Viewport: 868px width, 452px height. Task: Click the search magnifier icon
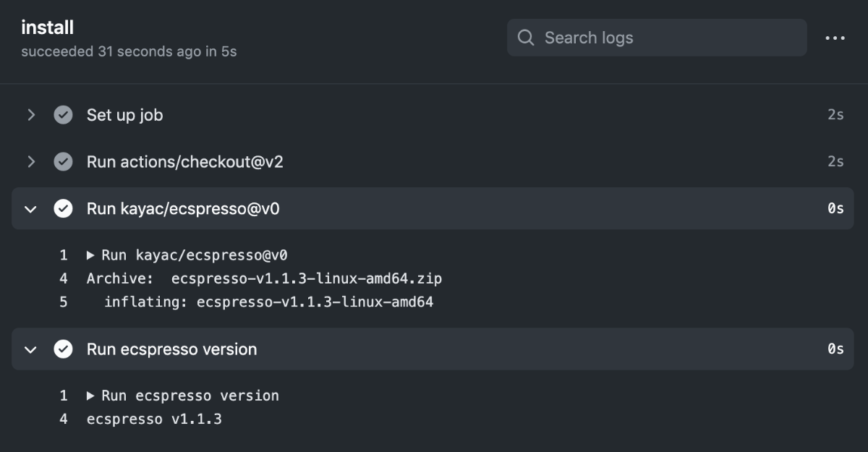tap(527, 38)
